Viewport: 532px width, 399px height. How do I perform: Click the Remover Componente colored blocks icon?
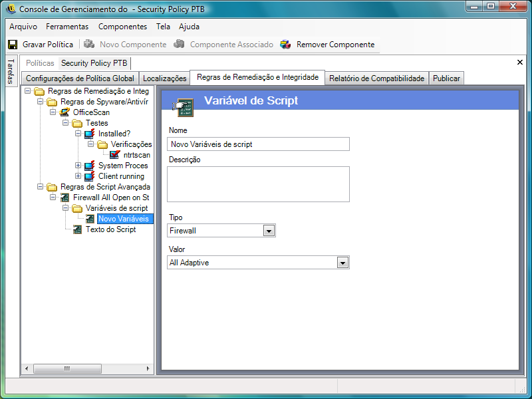[286, 45]
